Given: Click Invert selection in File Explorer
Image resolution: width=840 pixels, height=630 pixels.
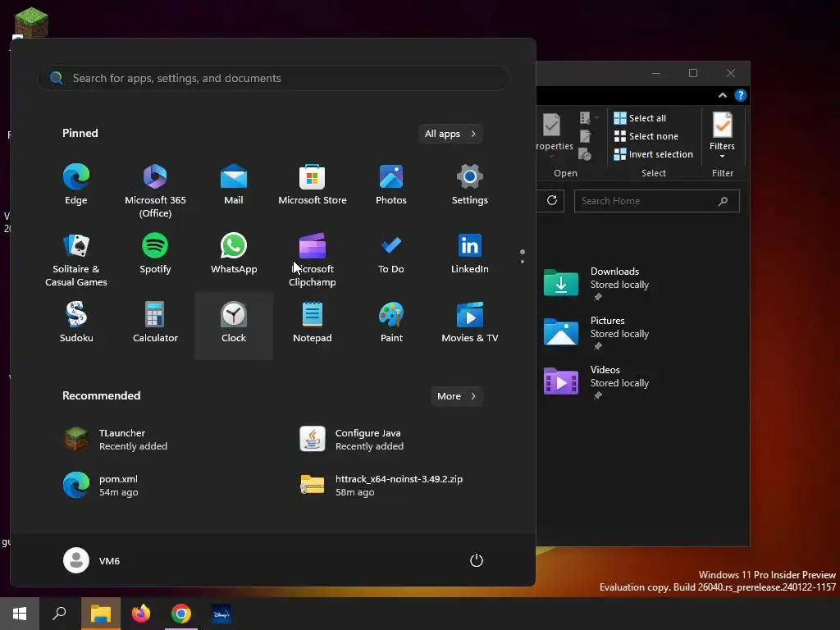Looking at the screenshot, I should pyautogui.click(x=654, y=154).
